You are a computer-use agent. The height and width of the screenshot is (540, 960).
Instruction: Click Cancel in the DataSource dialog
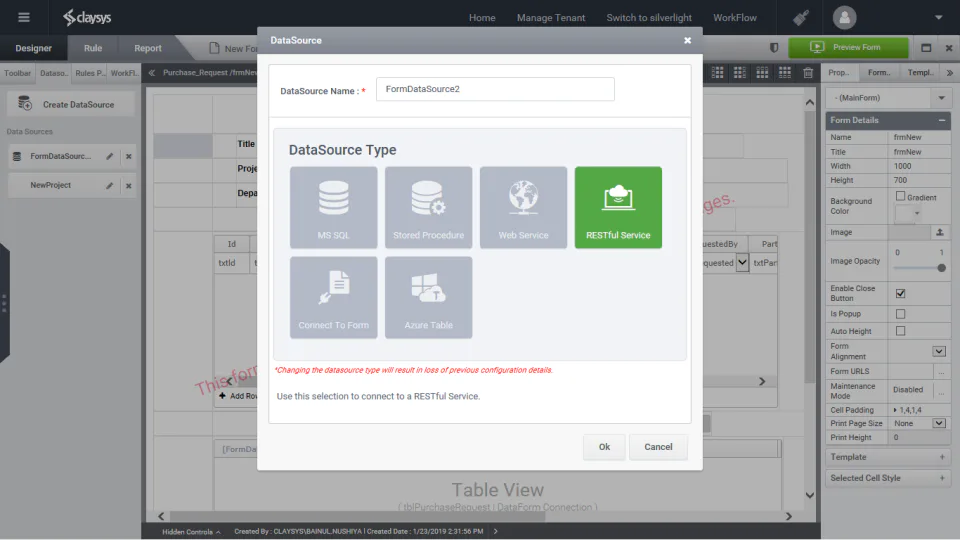pyautogui.click(x=658, y=447)
